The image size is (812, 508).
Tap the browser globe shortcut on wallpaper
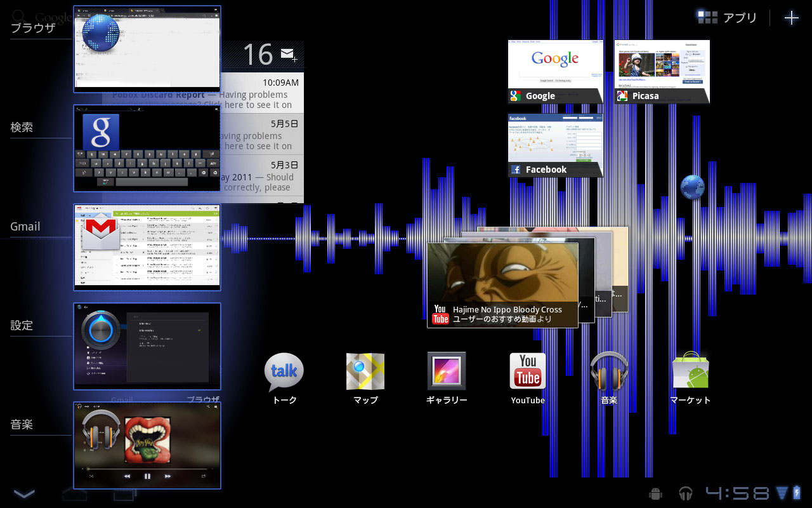[692, 187]
